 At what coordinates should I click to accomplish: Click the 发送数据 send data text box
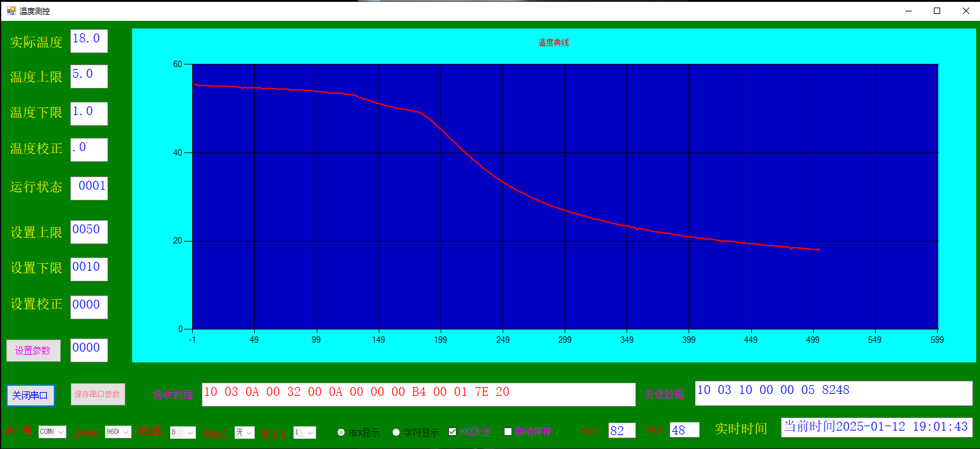click(x=833, y=393)
